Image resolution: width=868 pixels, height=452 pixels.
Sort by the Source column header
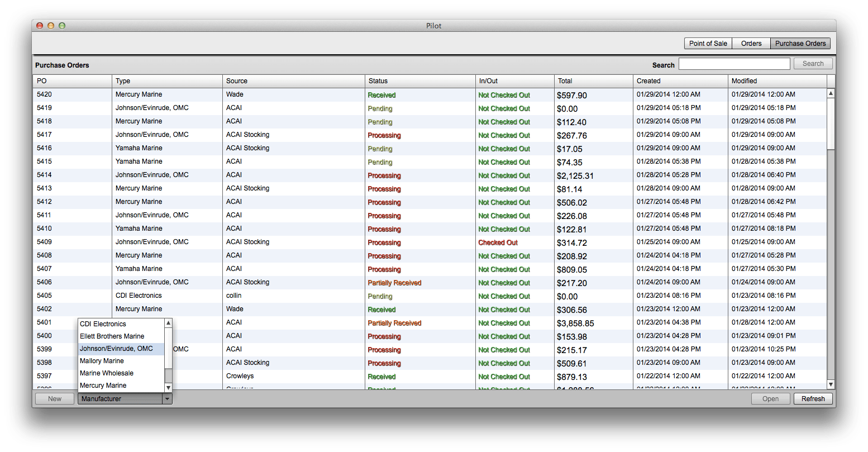(x=294, y=81)
